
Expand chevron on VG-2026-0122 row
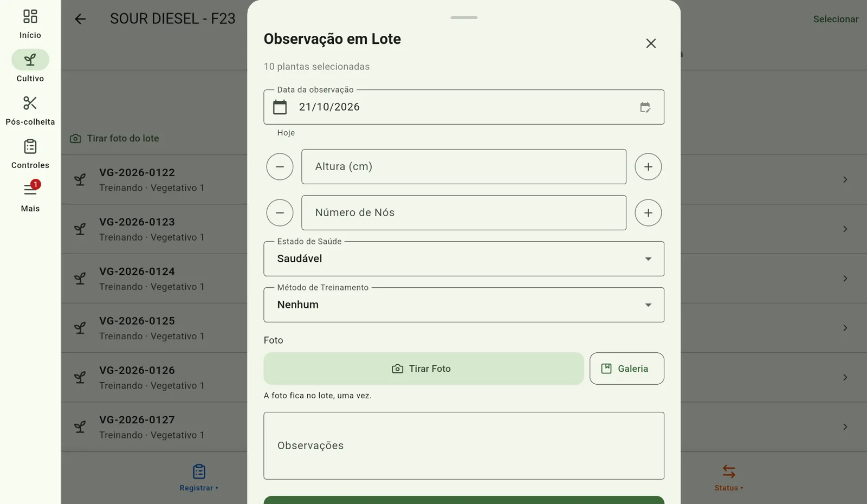[845, 179]
